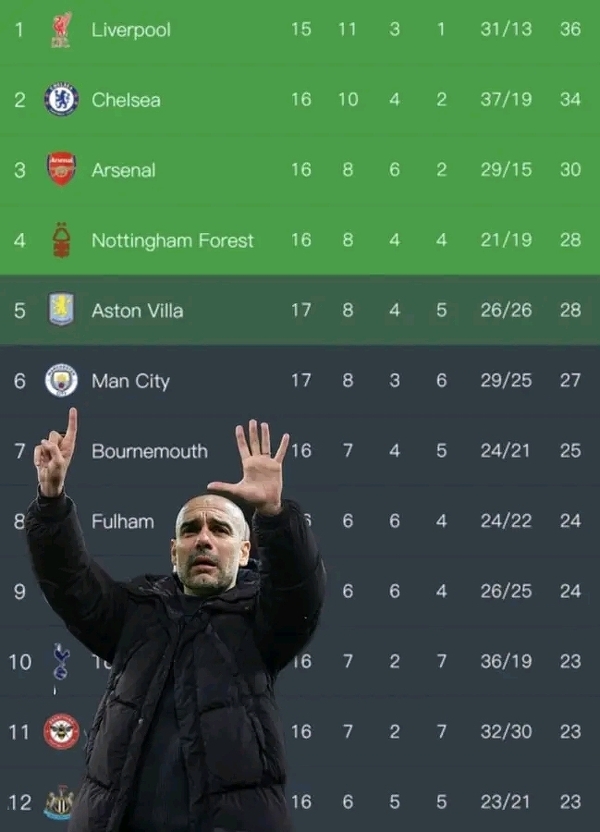Click Man City's 27 points value
Image resolution: width=600 pixels, height=832 pixels.
570,380
